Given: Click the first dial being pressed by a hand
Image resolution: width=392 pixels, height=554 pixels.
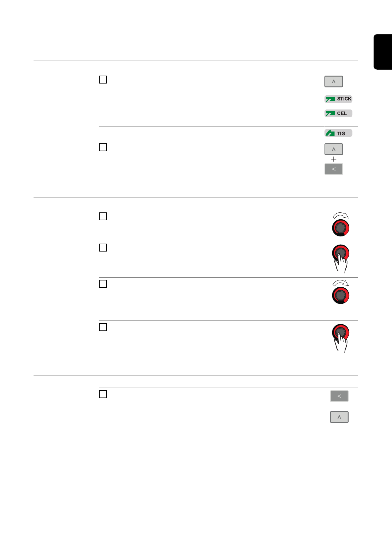Looking at the screenshot, I should coord(341,259).
